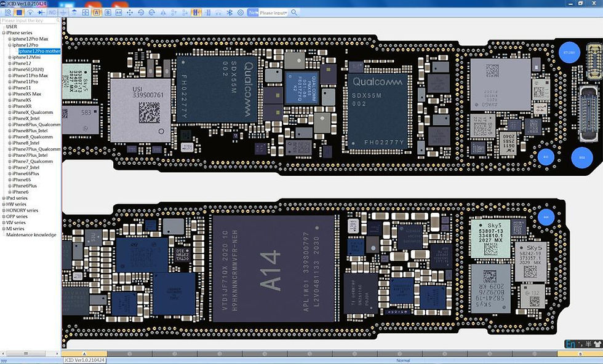This screenshot has width=603, height=364.
Task: Open the 'Please input' combo box
Action: 273,13
